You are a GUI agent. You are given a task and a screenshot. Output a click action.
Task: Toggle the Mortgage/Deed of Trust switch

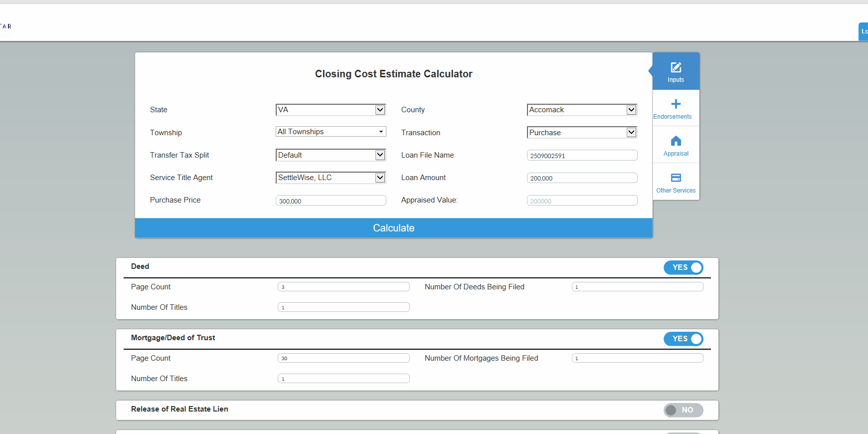(x=684, y=339)
